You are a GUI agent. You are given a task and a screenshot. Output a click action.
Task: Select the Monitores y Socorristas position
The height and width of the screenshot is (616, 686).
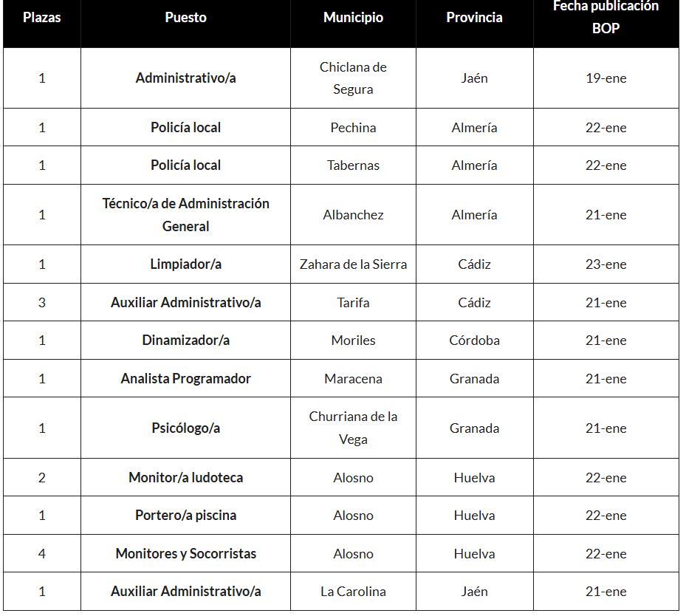pos(185,553)
